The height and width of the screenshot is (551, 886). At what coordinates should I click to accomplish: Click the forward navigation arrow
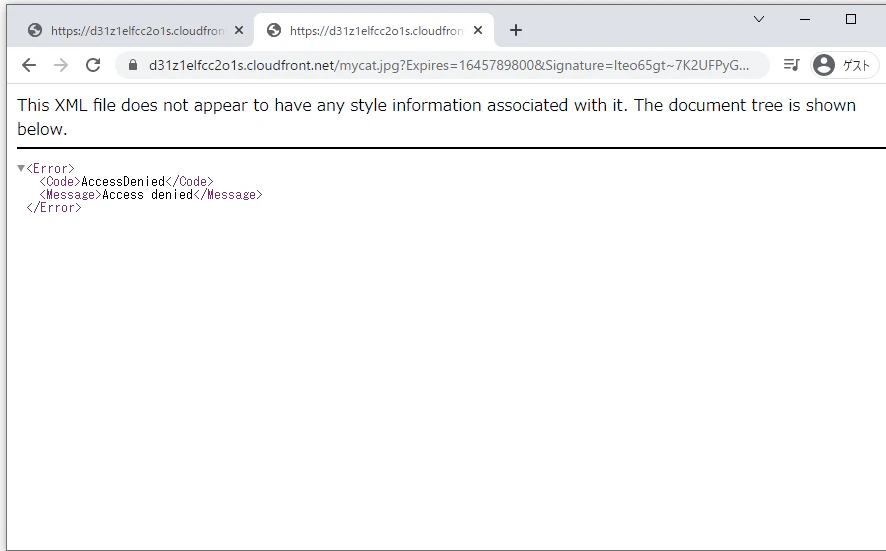coord(61,66)
